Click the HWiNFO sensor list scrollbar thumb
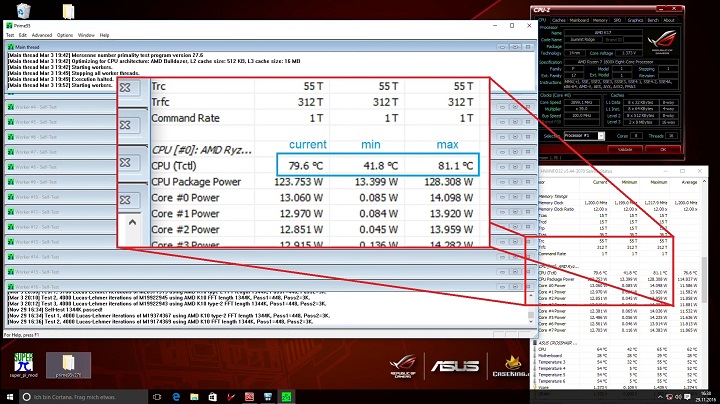 click(x=703, y=279)
